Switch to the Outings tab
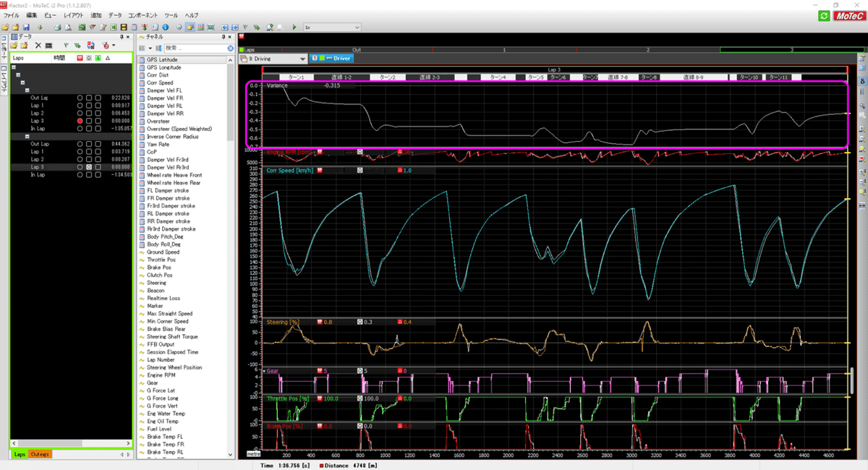 click(40, 454)
